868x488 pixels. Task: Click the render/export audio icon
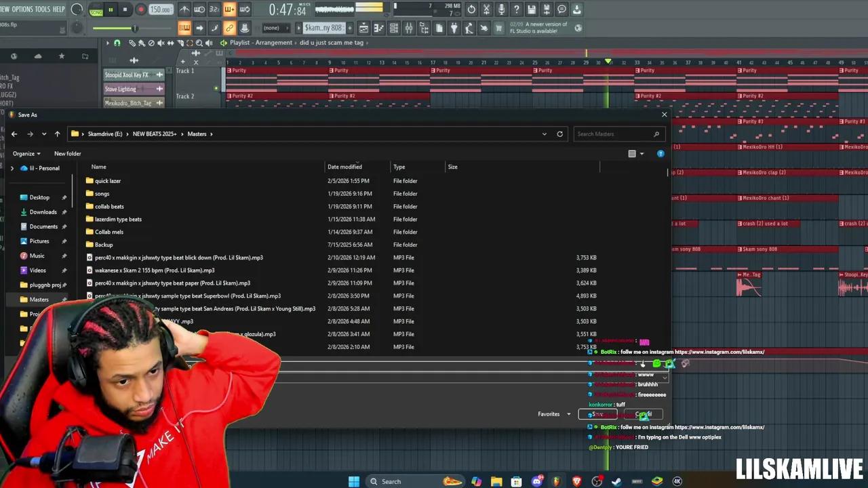(x=547, y=9)
